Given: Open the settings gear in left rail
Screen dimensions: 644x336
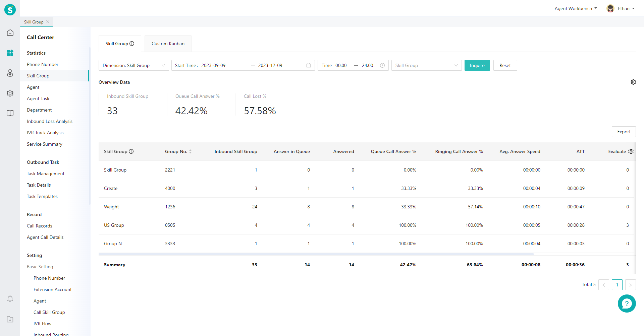Looking at the screenshot, I should [x=10, y=93].
